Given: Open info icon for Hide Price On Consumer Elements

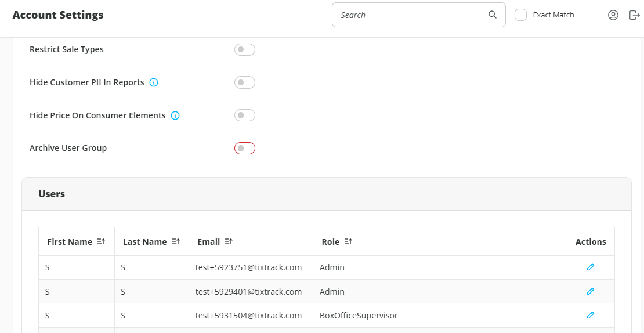Looking at the screenshot, I should point(175,116).
